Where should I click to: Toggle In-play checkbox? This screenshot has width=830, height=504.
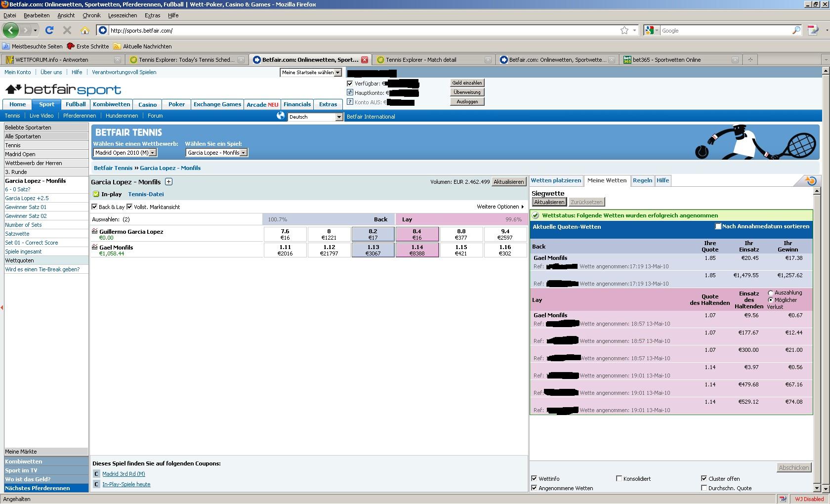[x=96, y=194]
